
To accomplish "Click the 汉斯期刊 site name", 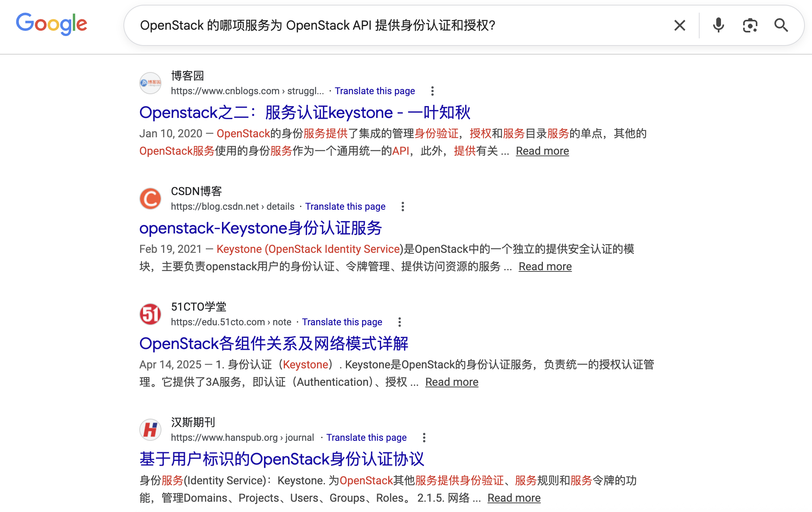I will [193, 422].
